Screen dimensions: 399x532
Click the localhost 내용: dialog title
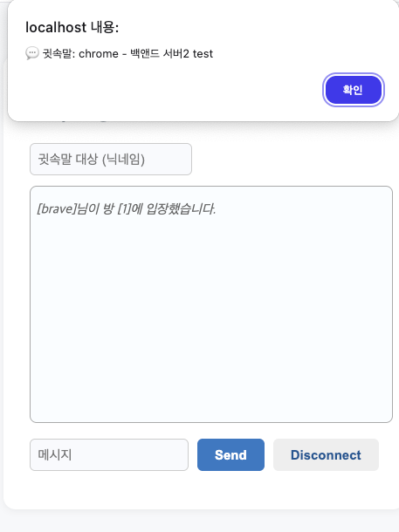tap(72, 27)
